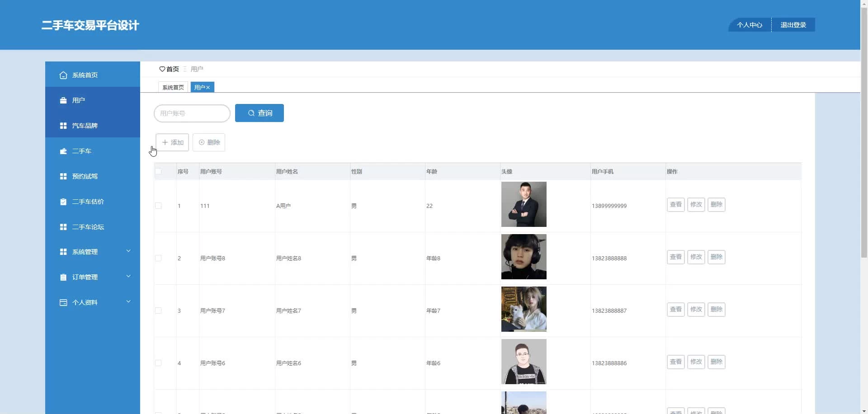Click the icon beside 二手车 menu item
Image resolution: width=868 pixels, height=414 pixels.
pos(63,151)
